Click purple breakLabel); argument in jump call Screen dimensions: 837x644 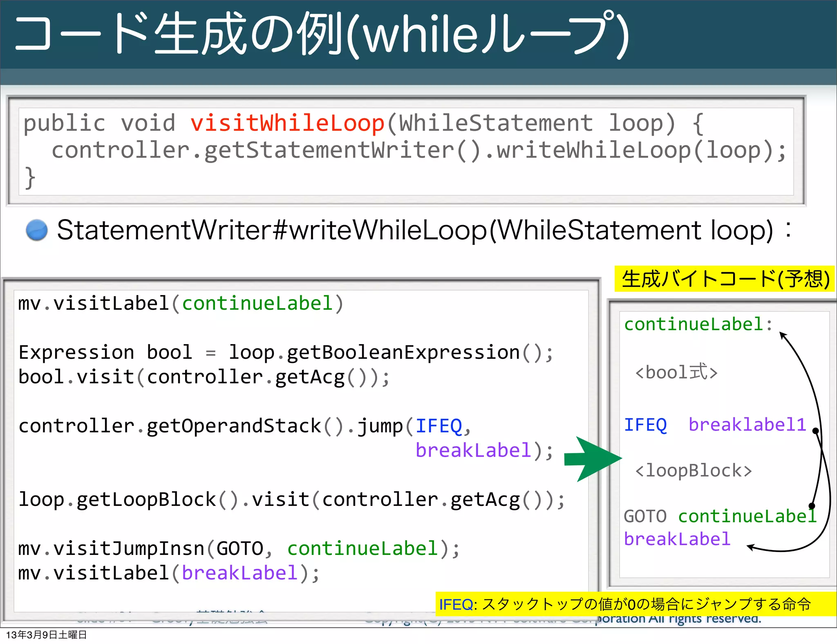pyautogui.click(x=484, y=451)
